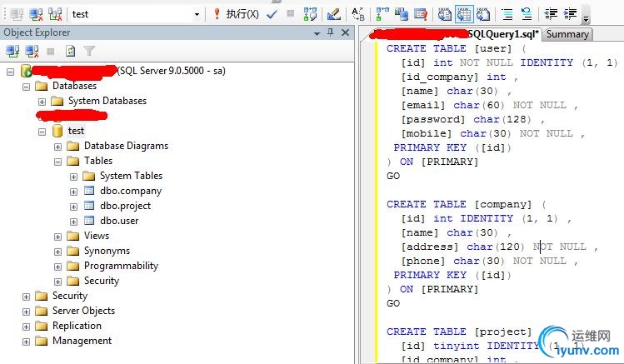Click the Object Explorer Filter funnel icon
624x364 pixels.
pos(89,51)
